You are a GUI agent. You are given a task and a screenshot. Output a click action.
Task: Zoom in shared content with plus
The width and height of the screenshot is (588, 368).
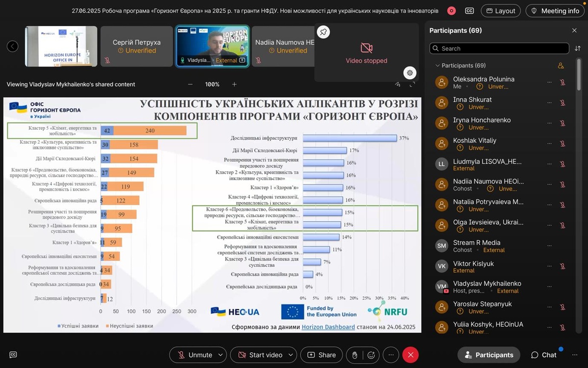pyautogui.click(x=234, y=84)
